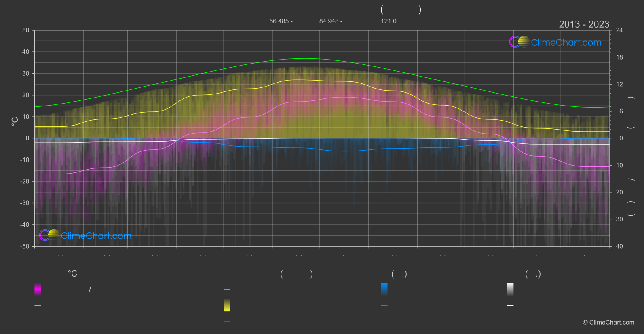Click the 56.485 value in the header

click(279, 21)
